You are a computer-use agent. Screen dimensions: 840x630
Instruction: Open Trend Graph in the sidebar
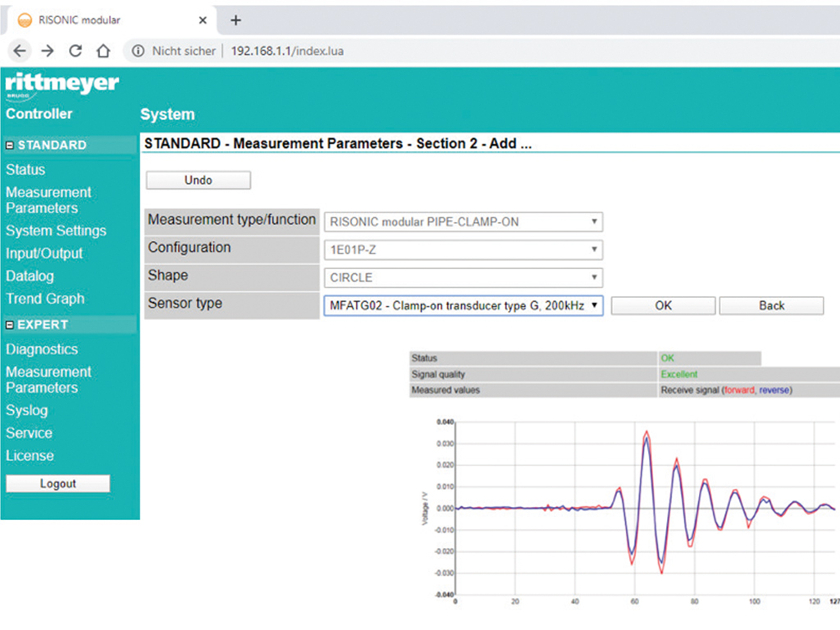pyautogui.click(x=45, y=299)
